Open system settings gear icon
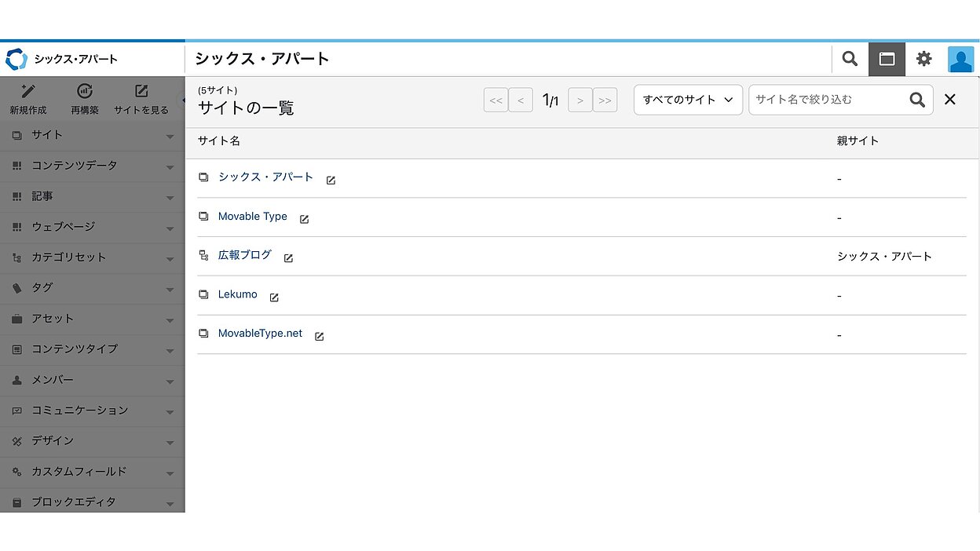Viewport: 980px width, 551px height. pos(924,59)
